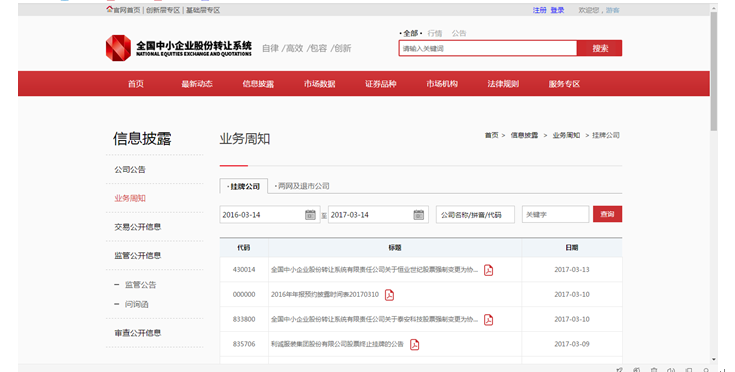Viewport: 735px width, 372px height.
Task: Open the 信息披露 main navigation menu
Action: click(x=258, y=84)
